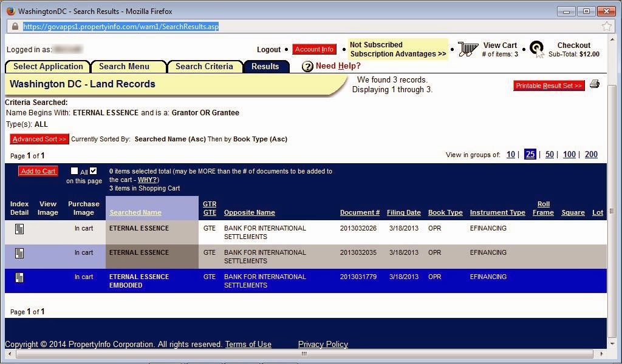View results in groups of 50
622x364 pixels.
[549, 155]
